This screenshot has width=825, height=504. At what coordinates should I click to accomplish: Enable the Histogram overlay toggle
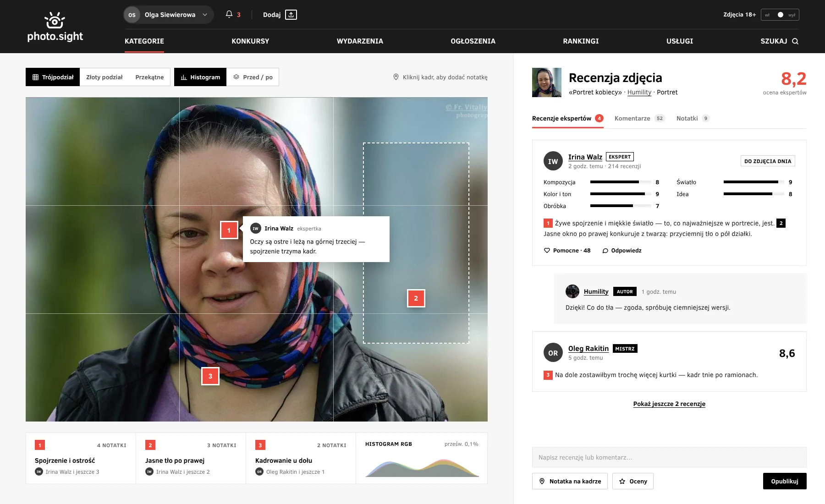[x=200, y=77]
